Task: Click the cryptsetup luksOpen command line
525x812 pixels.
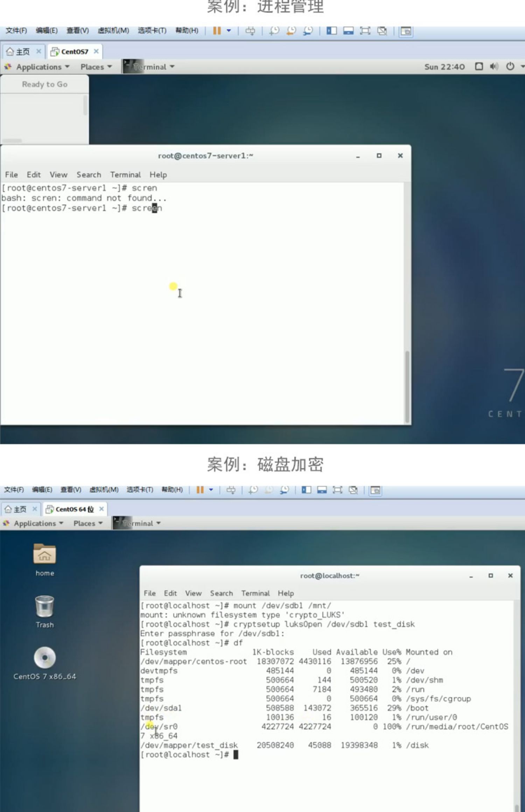Action: click(x=277, y=624)
